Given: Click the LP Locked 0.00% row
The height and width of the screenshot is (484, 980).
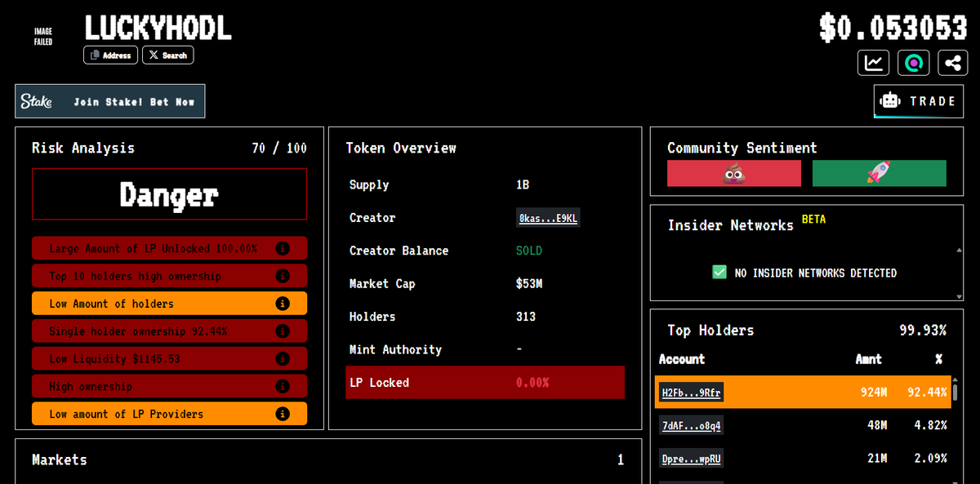Looking at the screenshot, I should click(485, 382).
